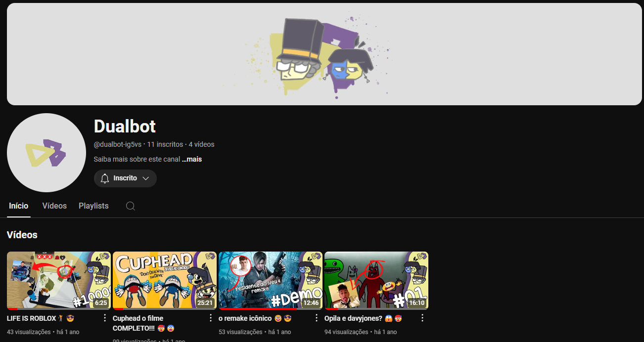
Task: Click the 25:21 duration badge
Action: pos(205,303)
